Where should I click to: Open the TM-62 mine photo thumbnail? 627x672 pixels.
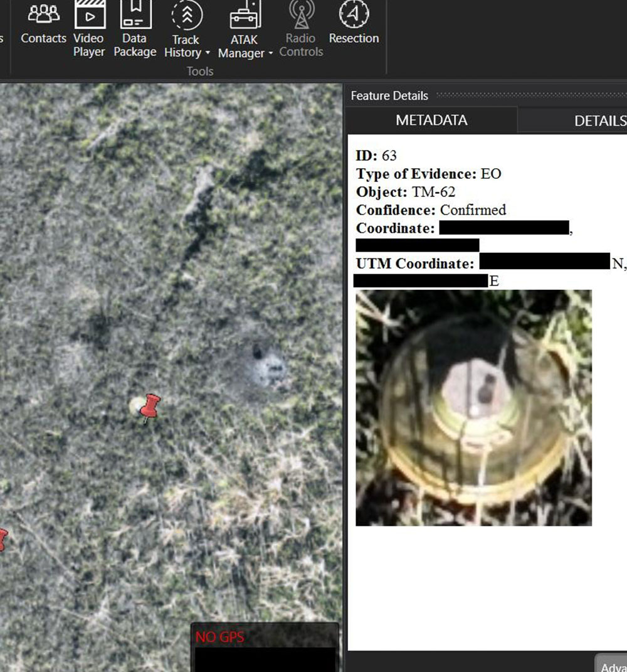473,407
